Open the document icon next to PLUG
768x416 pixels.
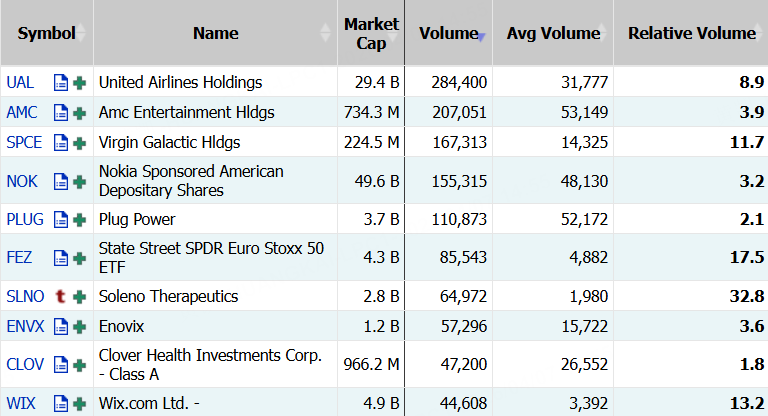click(x=61, y=219)
